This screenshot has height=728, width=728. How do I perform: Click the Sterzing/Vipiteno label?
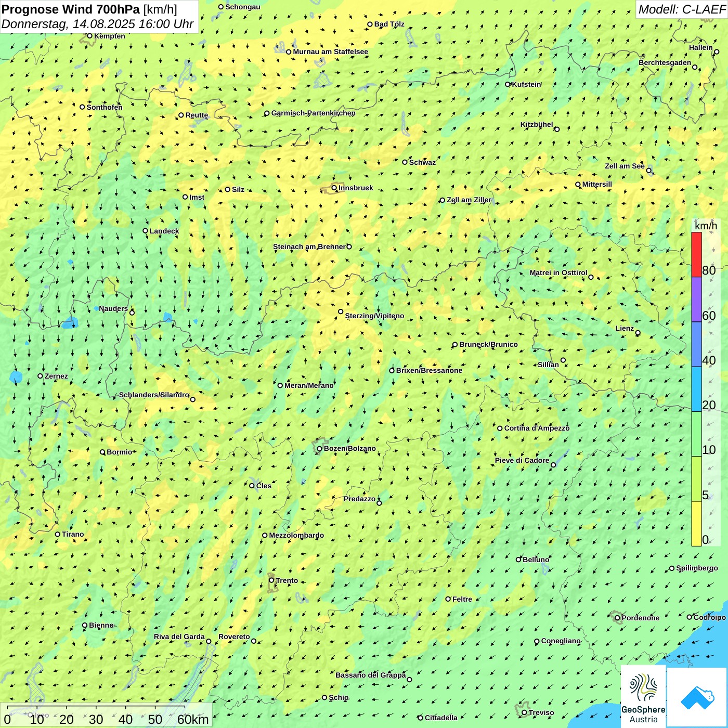tap(374, 316)
